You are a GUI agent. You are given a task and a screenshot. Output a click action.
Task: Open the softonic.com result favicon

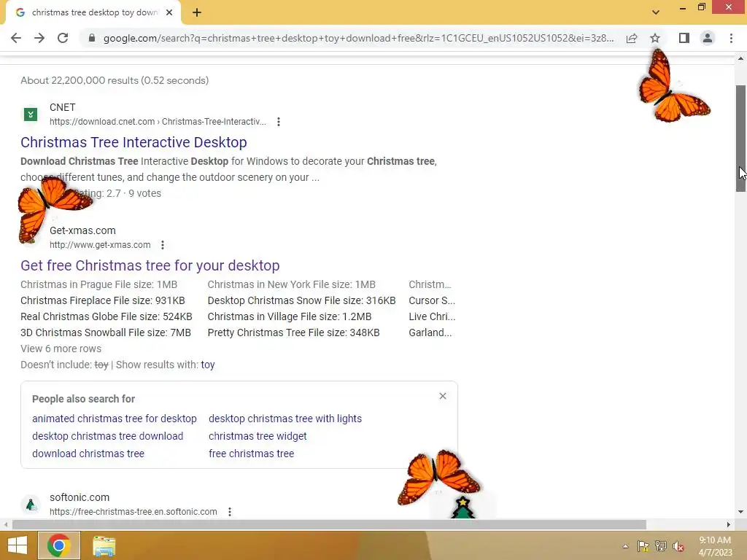(x=31, y=505)
